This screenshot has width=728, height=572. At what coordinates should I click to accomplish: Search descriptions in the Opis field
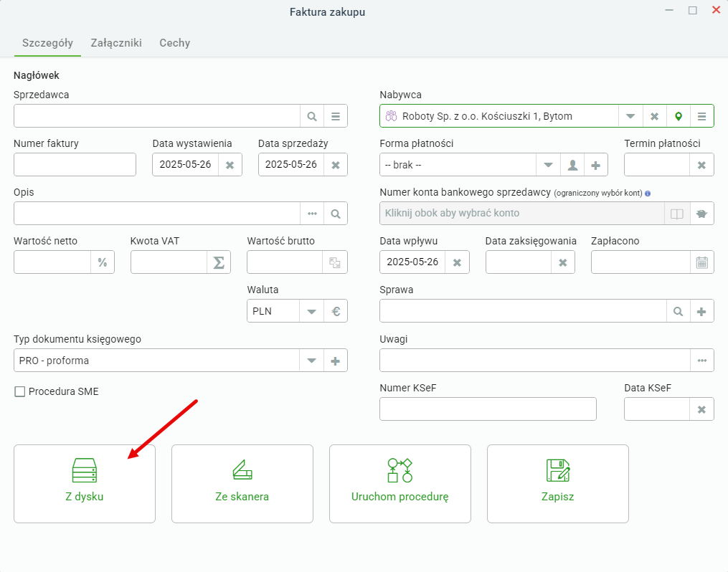pos(336,214)
